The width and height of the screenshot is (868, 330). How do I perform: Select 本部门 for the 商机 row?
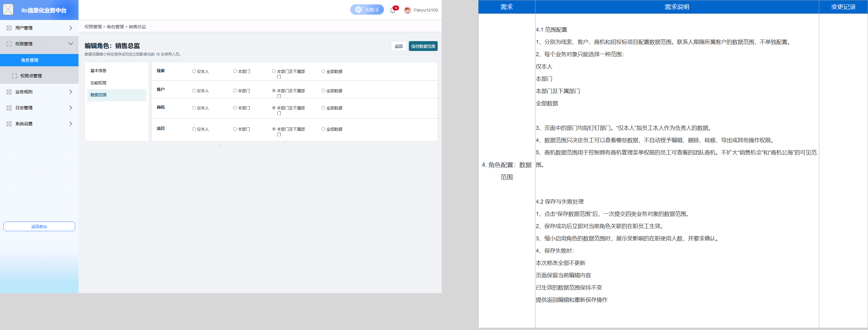[x=235, y=108]
